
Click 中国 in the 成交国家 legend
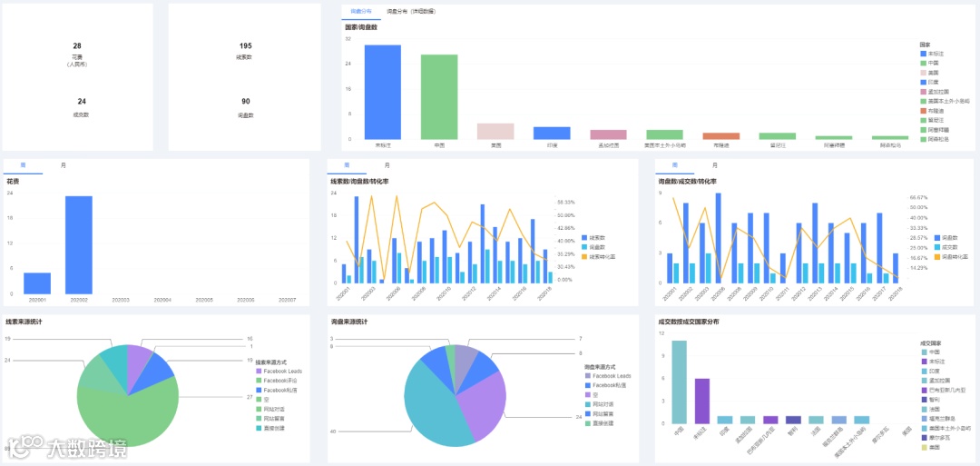(929, 352)
